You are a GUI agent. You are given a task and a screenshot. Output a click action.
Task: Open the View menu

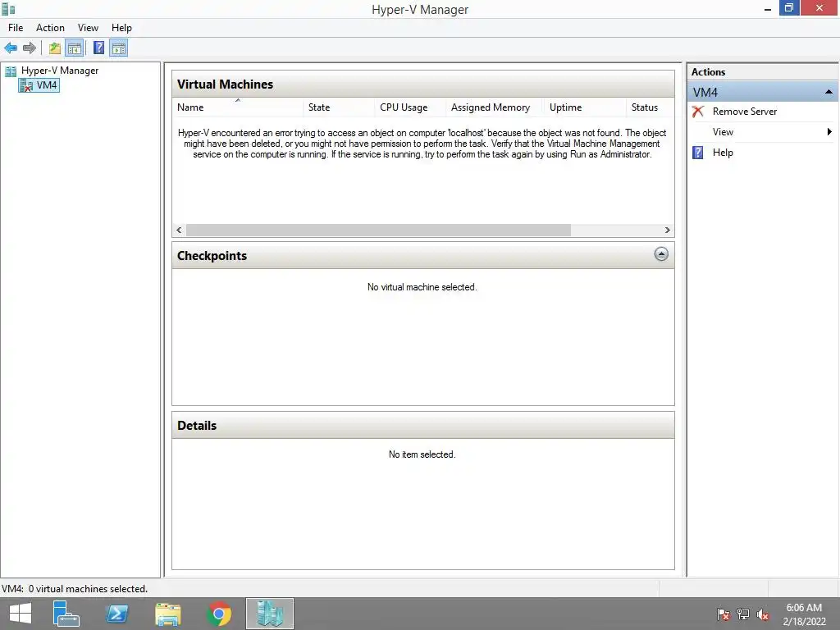click(x=88, y=28)
